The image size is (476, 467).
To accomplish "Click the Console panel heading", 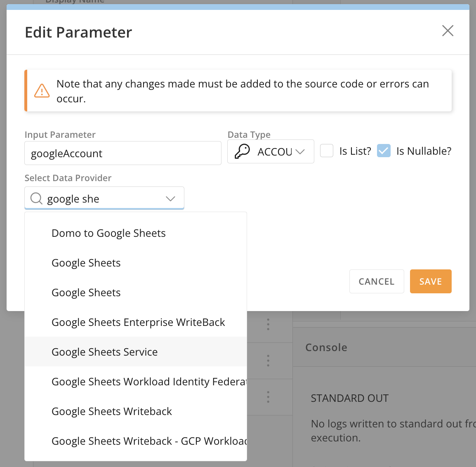I will coord(326,347).
